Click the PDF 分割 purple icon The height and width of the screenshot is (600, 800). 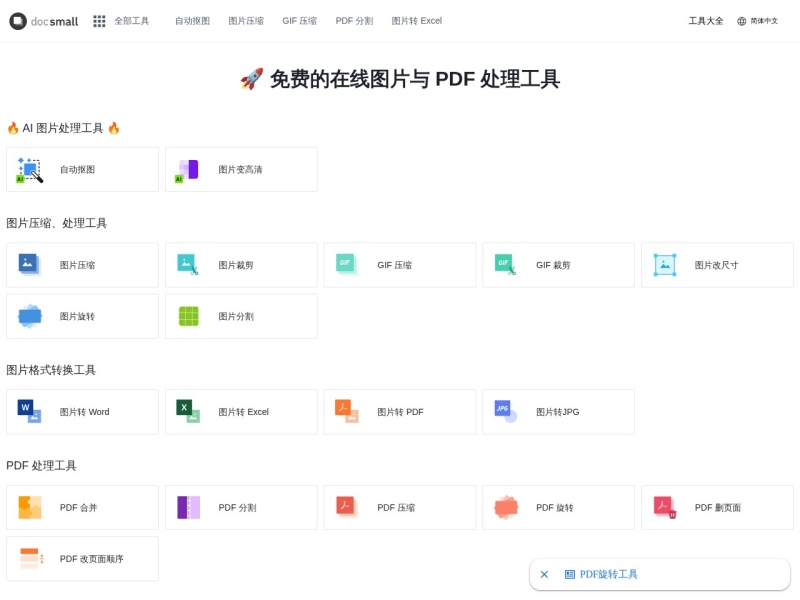click(188, 508)
